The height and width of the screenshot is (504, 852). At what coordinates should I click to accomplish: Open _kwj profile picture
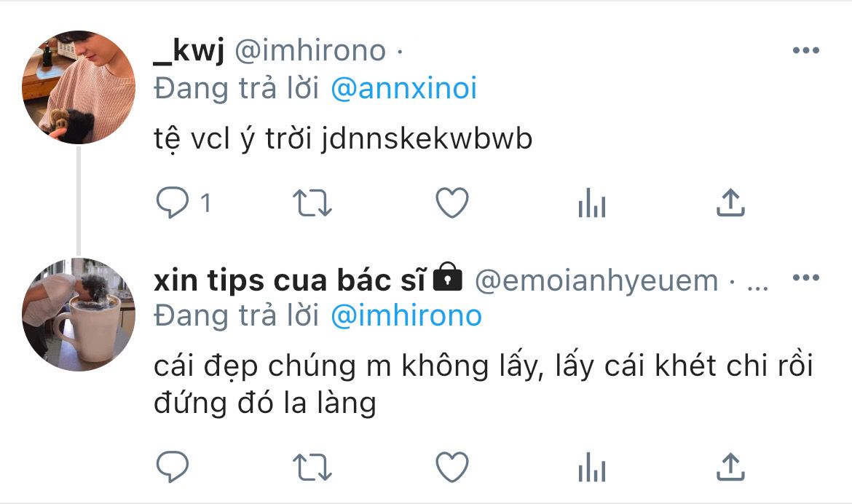pyautogui.click(x=79, y=87)
